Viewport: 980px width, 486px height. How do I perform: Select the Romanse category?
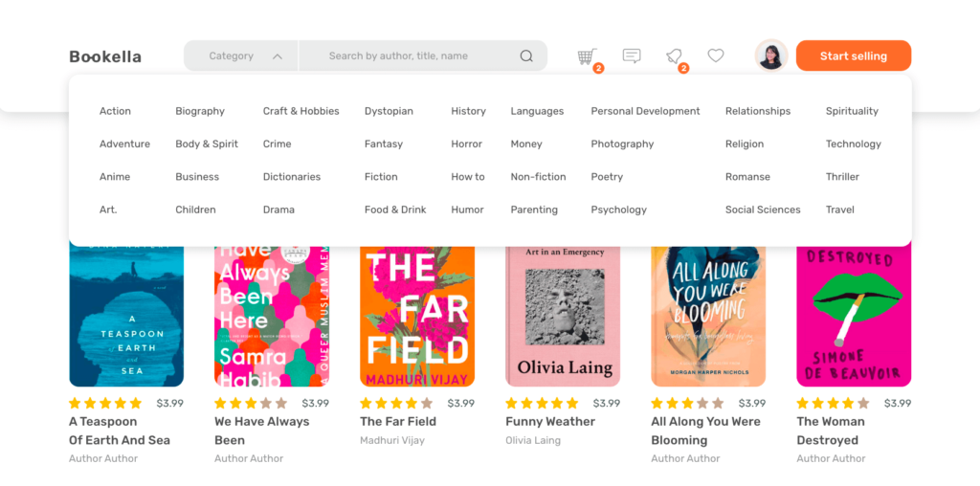point(746,177)
